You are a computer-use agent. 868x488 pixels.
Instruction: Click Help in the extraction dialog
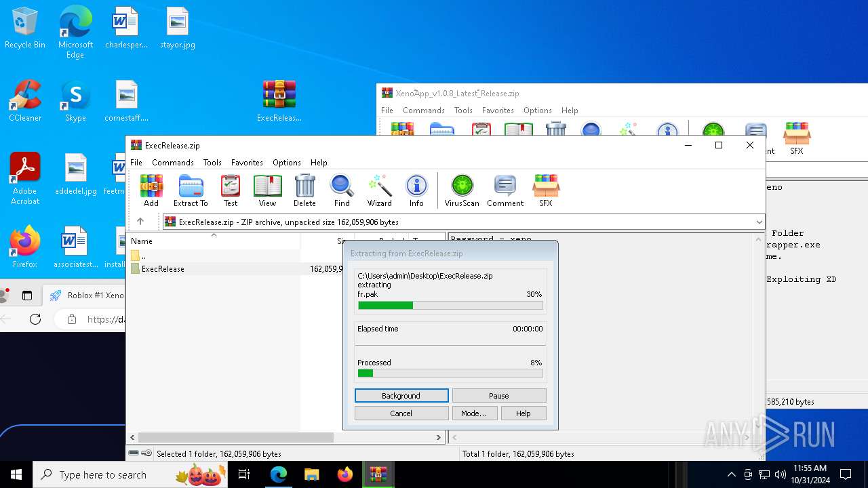coord(524,413)
